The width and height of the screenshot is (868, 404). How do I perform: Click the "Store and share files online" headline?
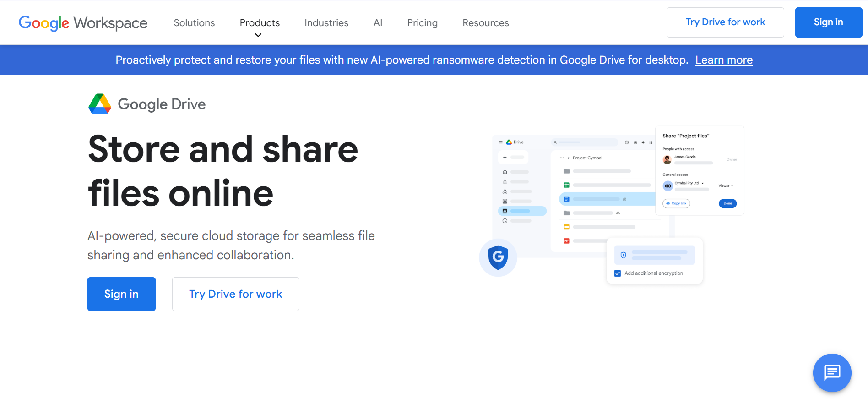pyautogui.click(x=223, y=171)
